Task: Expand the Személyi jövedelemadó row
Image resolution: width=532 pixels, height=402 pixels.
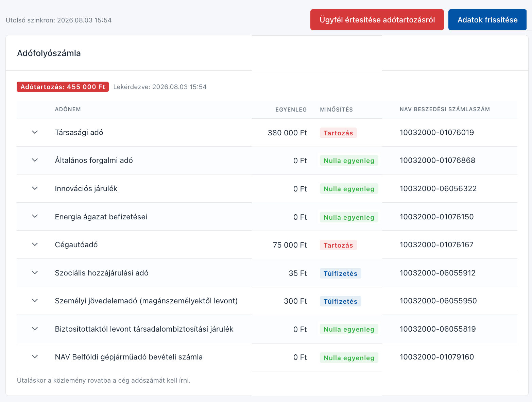Action: click(x=35, y=301)
